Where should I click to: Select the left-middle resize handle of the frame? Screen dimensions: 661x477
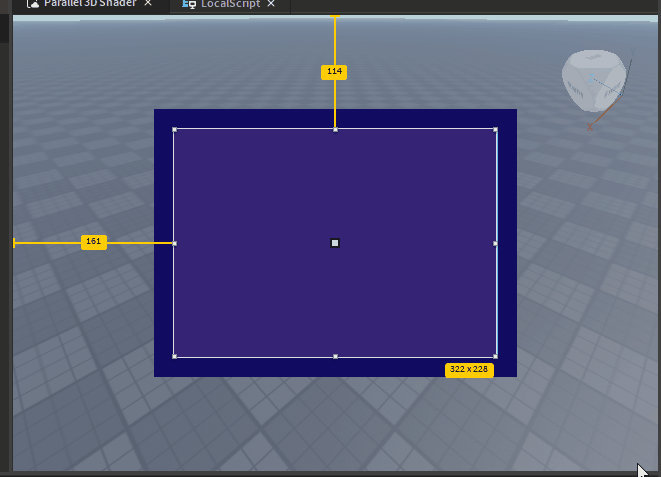pyautogui.click(x=175, y=243)
